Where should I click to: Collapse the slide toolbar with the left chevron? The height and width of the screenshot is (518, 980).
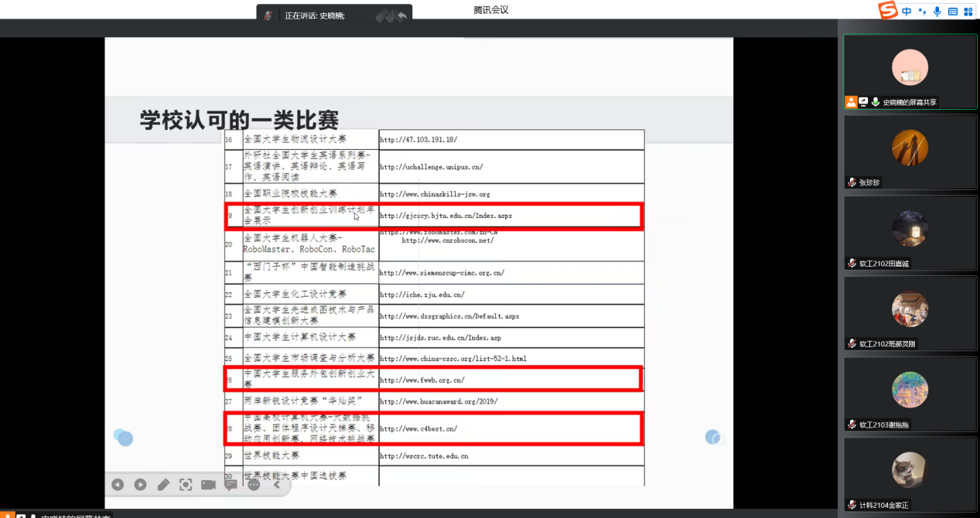[x=277, y=485]
